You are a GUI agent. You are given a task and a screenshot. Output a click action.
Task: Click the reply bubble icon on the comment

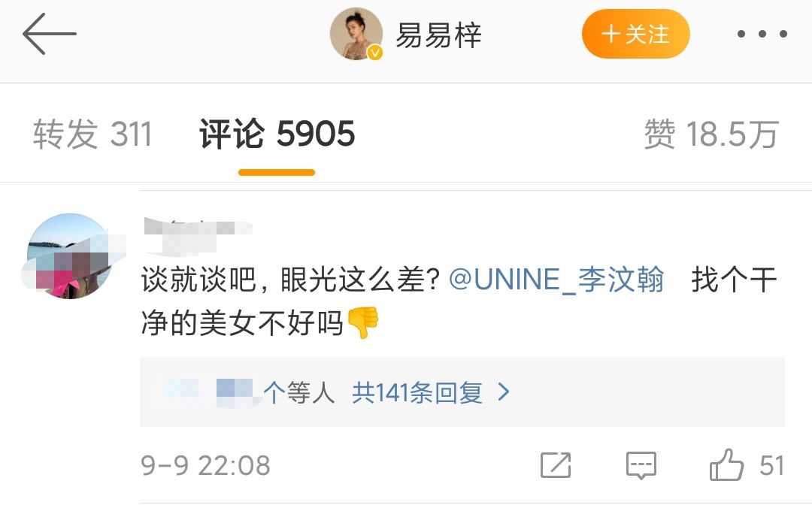click(641, 465)
